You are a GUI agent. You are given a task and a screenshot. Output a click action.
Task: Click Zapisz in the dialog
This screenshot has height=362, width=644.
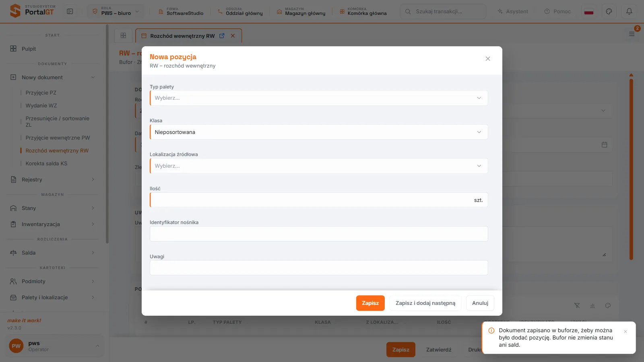coord(370,303)
